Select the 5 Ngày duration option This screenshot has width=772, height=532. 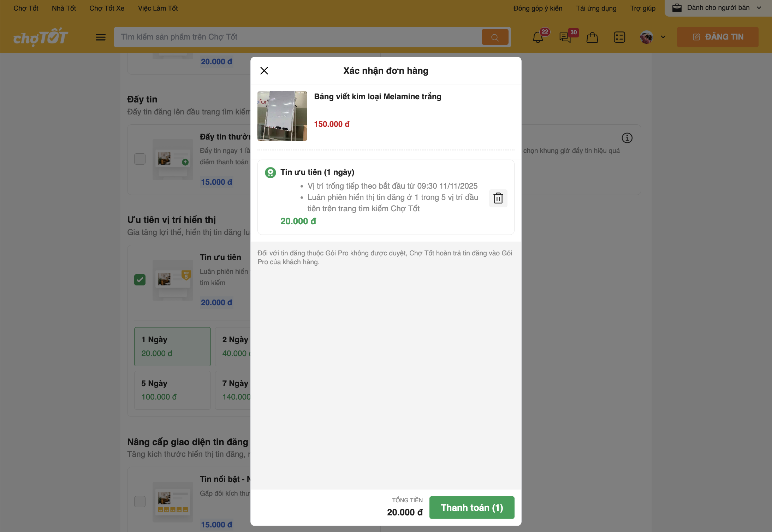[x=172, y=390]
